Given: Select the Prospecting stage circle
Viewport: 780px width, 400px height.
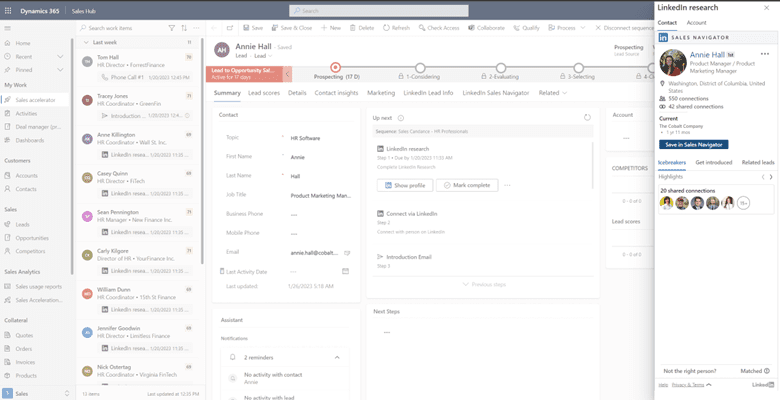Looking at the screenshot, I should click(x=335, y=67).
